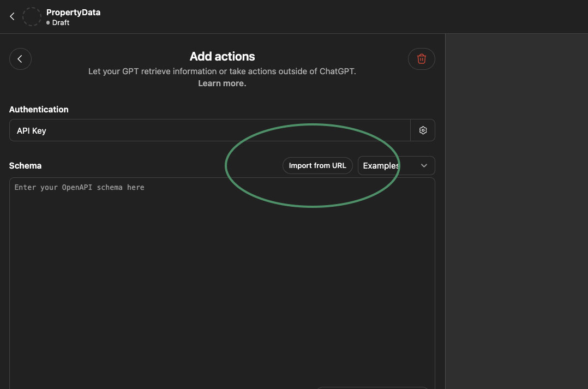Click the "Schema" section label
Image resolution: width=588 pixels, height=389 pixels.
click(24, 165)
